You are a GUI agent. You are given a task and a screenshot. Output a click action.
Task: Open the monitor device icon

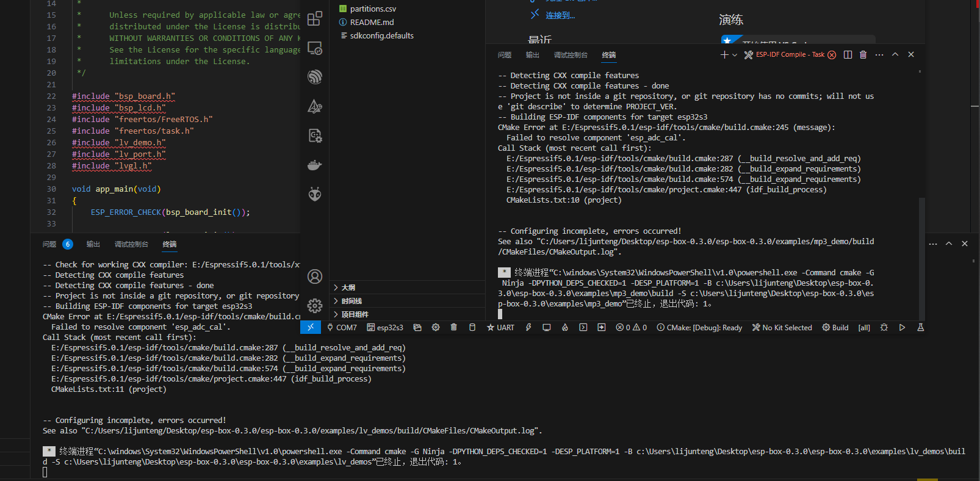(547, 328)
